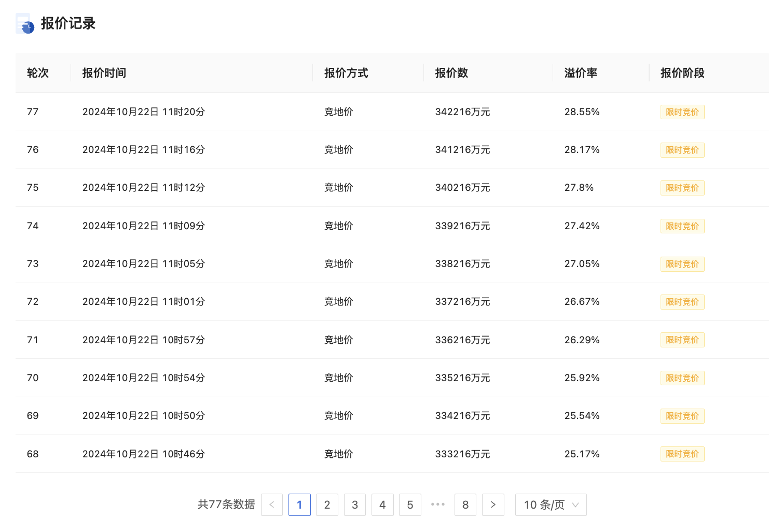The width and height of the screenshot is (769, 532).
Task: Click the 竞地价 method in round 68
Action: [339, 454]
